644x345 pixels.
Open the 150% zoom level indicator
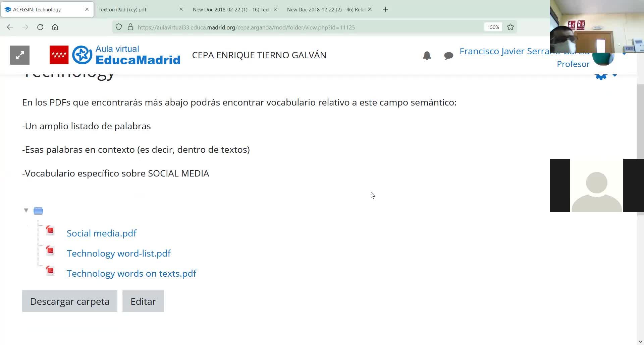tap(493, 27)
